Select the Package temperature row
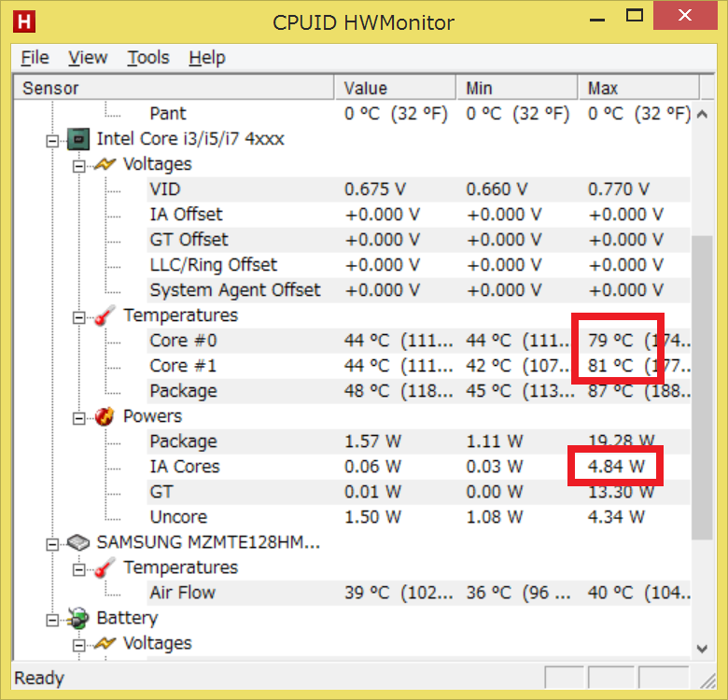The width and height of the screenshot is (728, 700). click(x=419, y=391)
